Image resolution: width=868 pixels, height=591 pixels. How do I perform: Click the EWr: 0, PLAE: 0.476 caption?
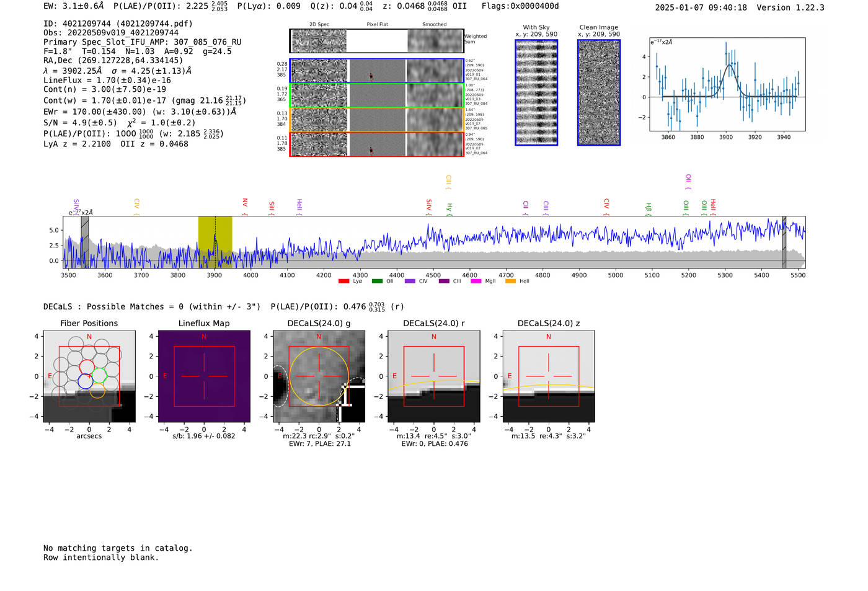(x=434, y=443)
